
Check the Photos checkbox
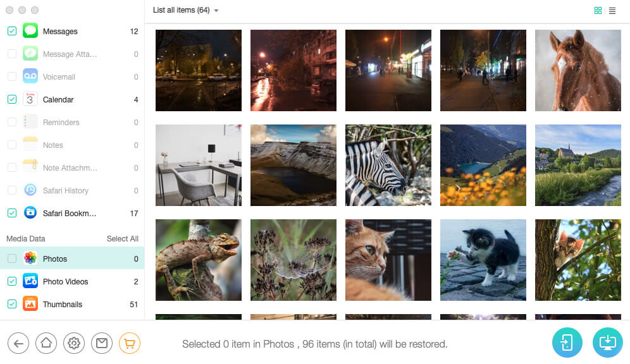pos(12,258)
